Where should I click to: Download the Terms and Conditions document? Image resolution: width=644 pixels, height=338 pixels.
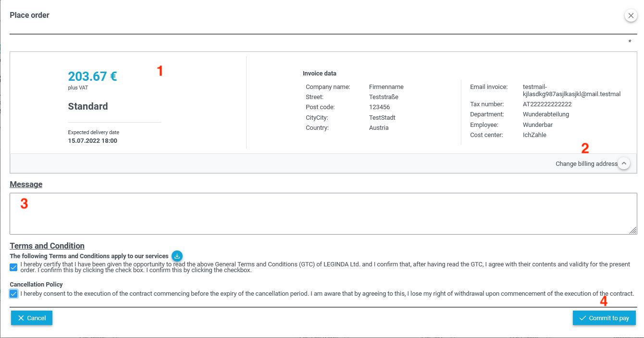(177, 256)
